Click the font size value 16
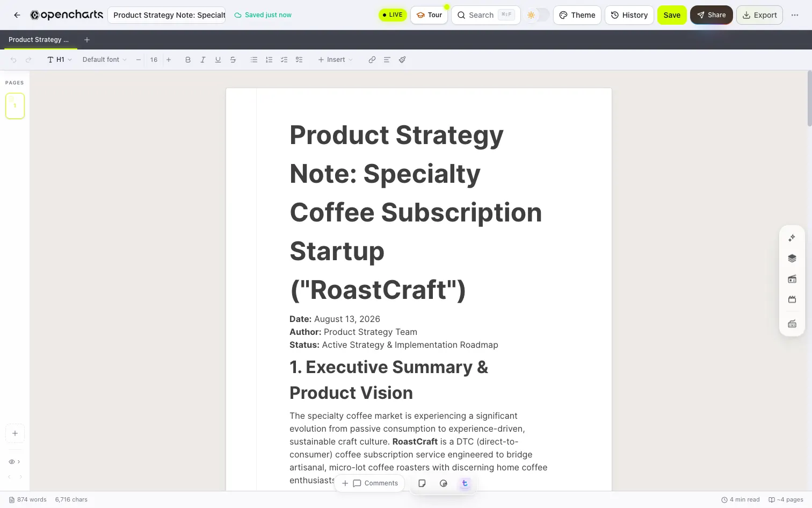 [x=154, y=60]
